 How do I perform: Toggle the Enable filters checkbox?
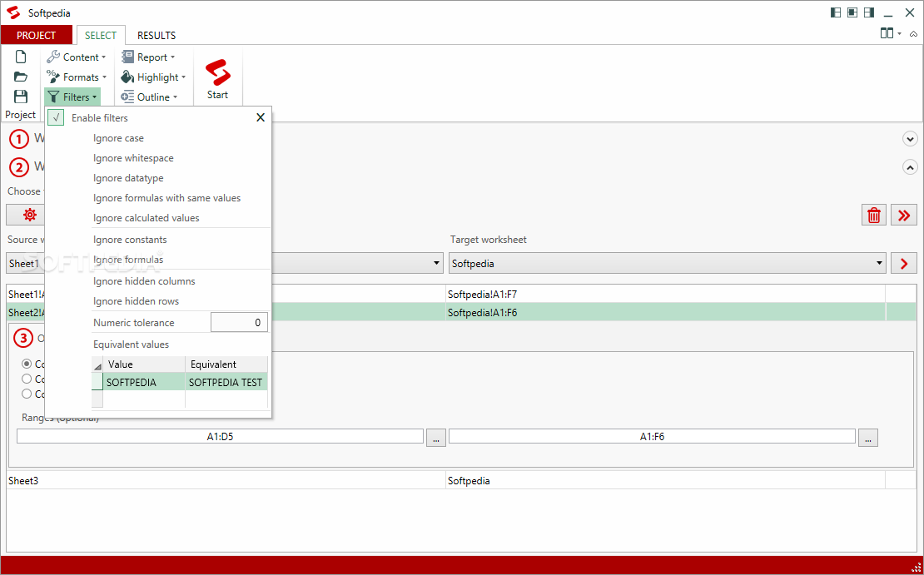coord(56,118)
